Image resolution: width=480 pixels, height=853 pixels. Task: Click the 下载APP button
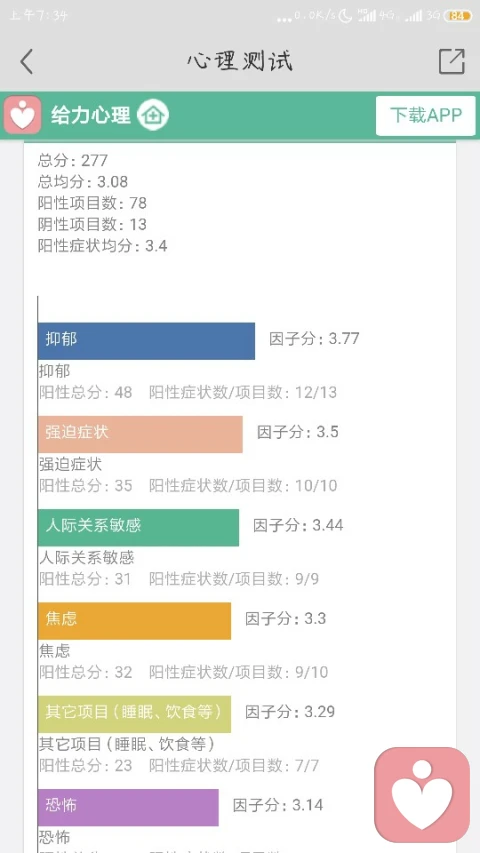426,115
